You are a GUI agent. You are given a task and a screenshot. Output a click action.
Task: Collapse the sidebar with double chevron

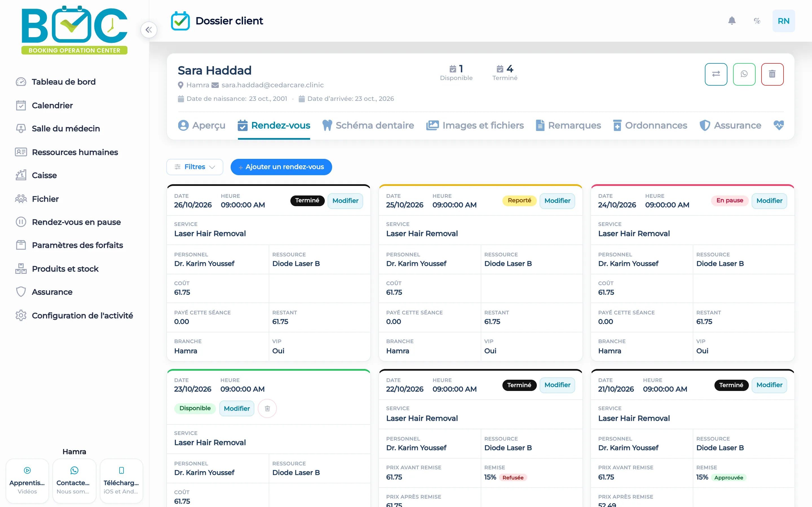pos(149,30)
